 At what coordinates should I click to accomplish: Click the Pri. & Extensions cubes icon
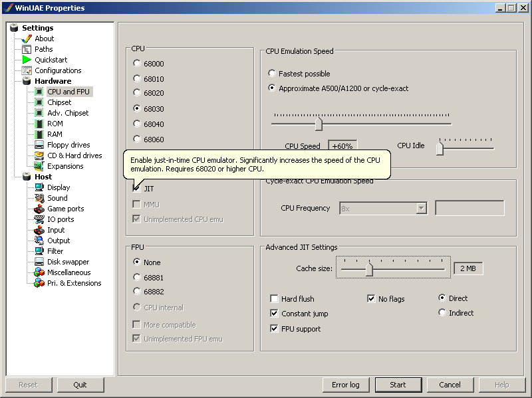(39, 283)
